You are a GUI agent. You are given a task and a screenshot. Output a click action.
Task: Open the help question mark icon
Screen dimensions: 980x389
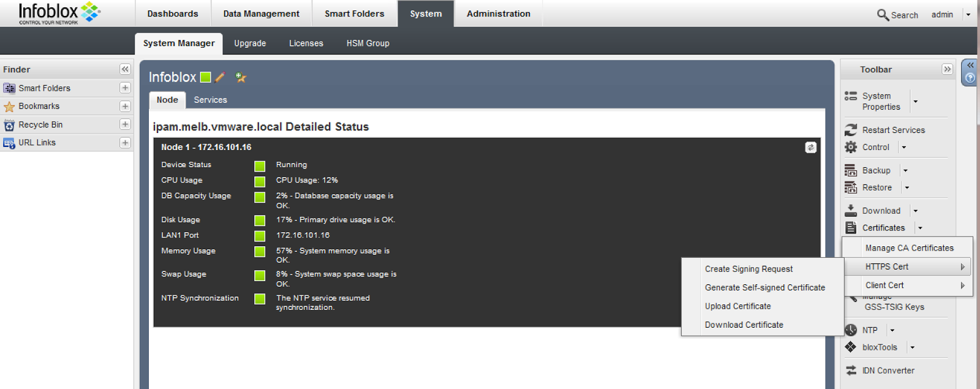pos(970,78)
